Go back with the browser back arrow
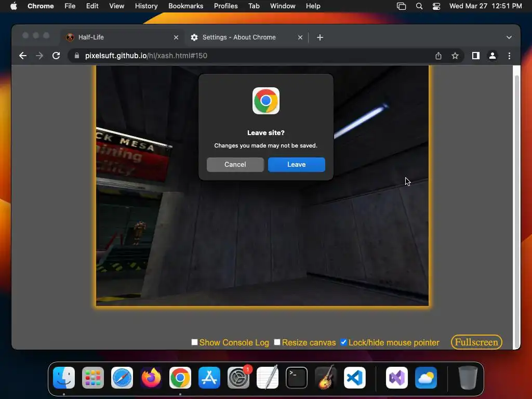Image resolution: width=532 pixels, height=399 pixels. [23, 56]
